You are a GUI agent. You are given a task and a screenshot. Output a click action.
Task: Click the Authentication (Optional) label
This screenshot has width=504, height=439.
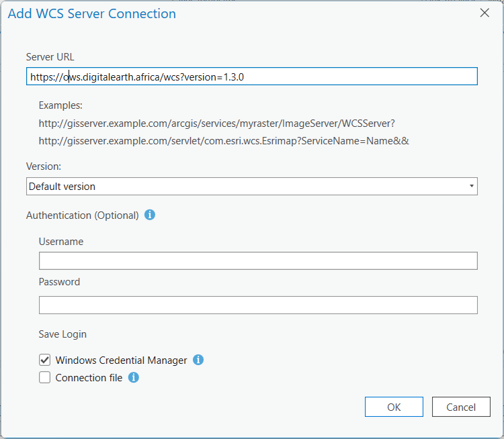click(82, 215)
